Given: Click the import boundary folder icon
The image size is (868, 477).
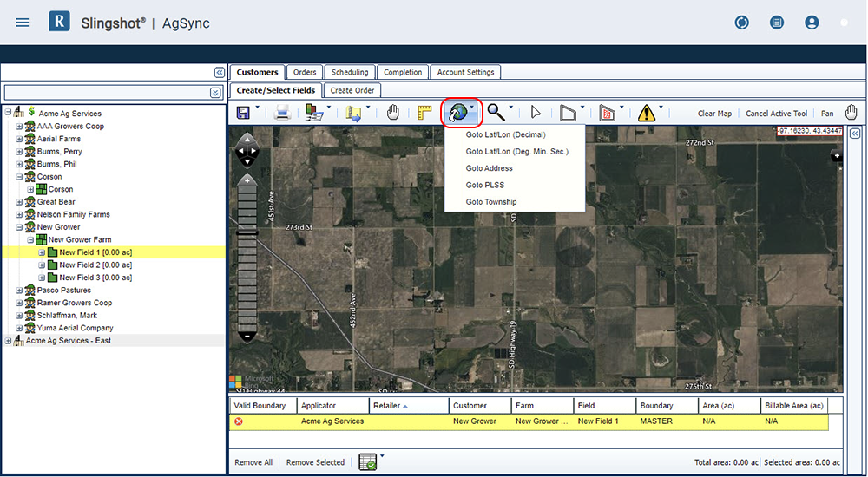Looking at the screenshot, I should point(353,114).
